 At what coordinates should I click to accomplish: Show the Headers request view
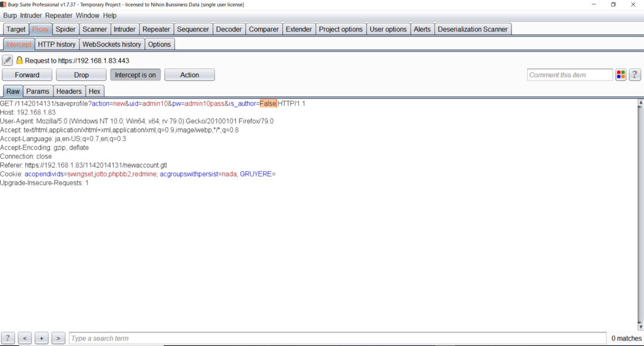(x=69, y=91)
